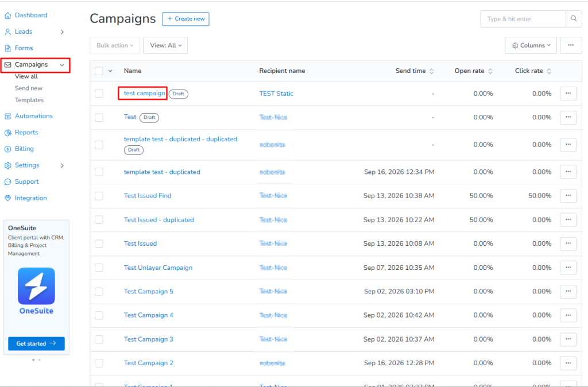Click the Campaigns envelope icon
This screenshot has width=588, height=387.
pos(7,65)
